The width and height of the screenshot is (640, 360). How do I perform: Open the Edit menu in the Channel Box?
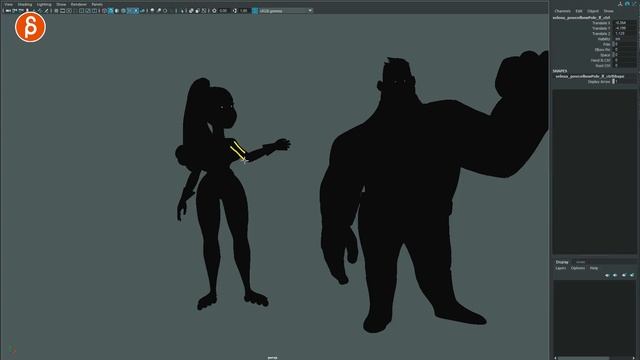(x=579, y=11)
